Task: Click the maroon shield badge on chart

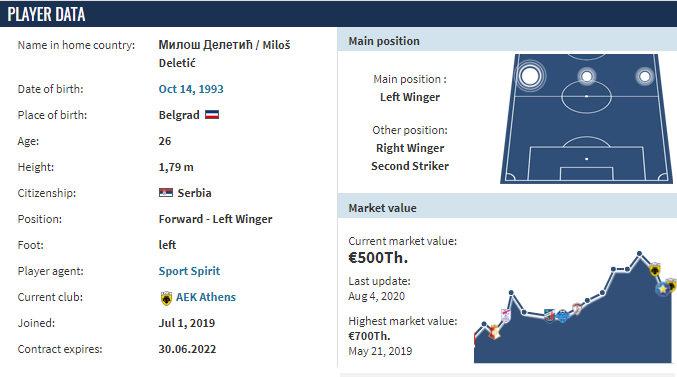Action: (577, 309)
